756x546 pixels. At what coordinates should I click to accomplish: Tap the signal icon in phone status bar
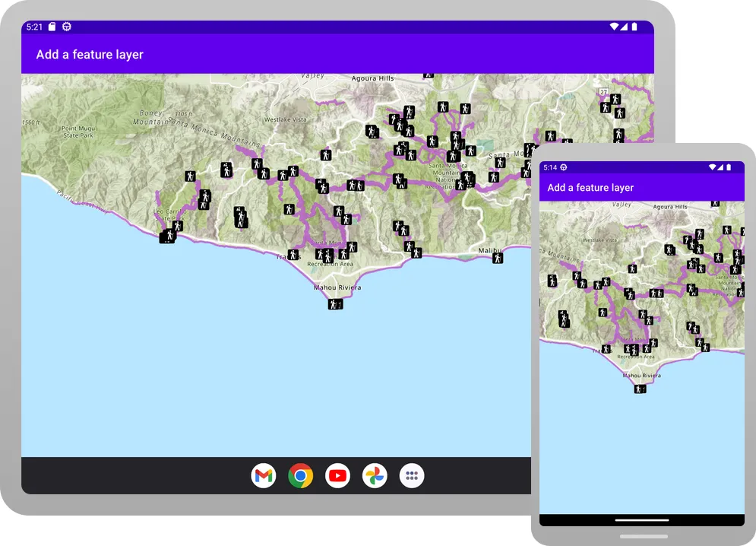pos(720,167)
